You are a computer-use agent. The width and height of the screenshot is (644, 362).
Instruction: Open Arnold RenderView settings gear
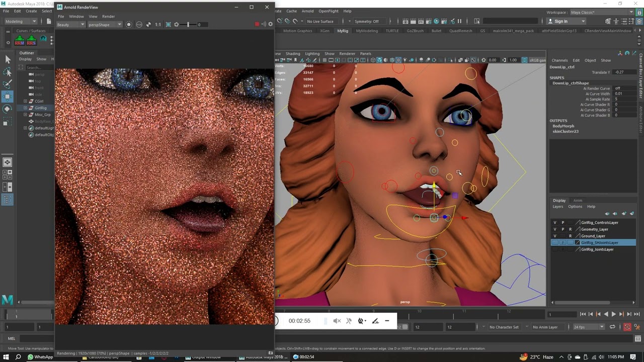pos(271,24)
